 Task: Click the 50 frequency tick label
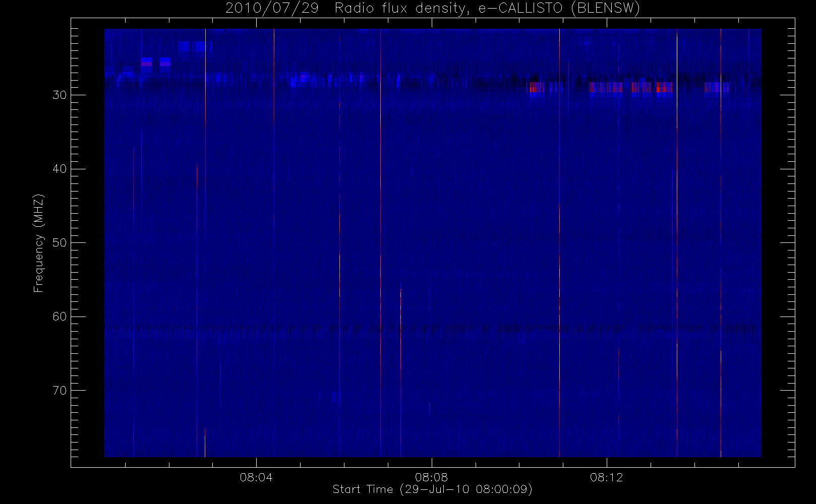tap(59, 242)
